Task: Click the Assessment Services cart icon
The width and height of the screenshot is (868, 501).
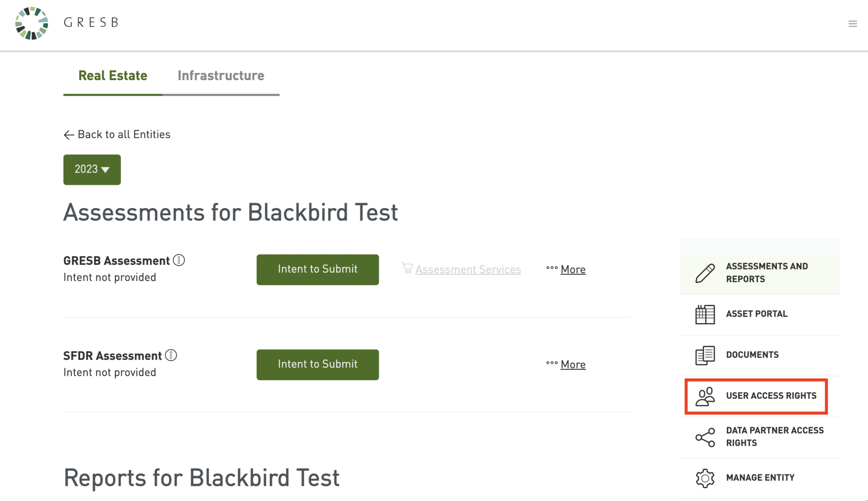Action: pos(407,268)
